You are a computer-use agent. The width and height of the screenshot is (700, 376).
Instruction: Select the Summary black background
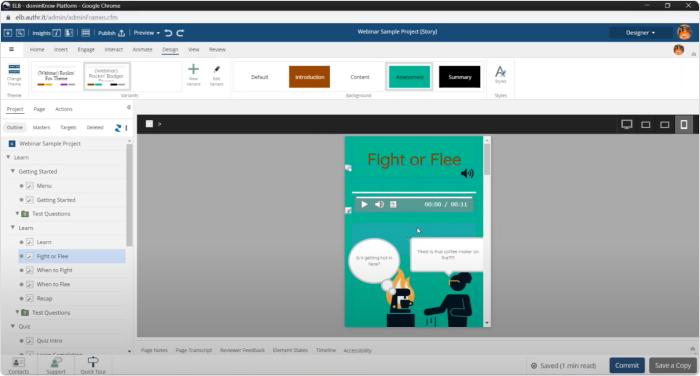click(459, 77)
